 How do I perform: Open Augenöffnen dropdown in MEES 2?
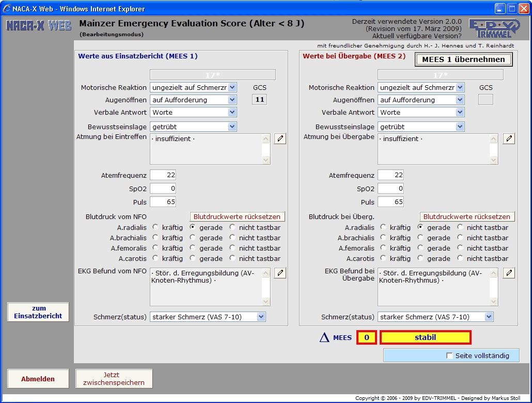[421, 100]
